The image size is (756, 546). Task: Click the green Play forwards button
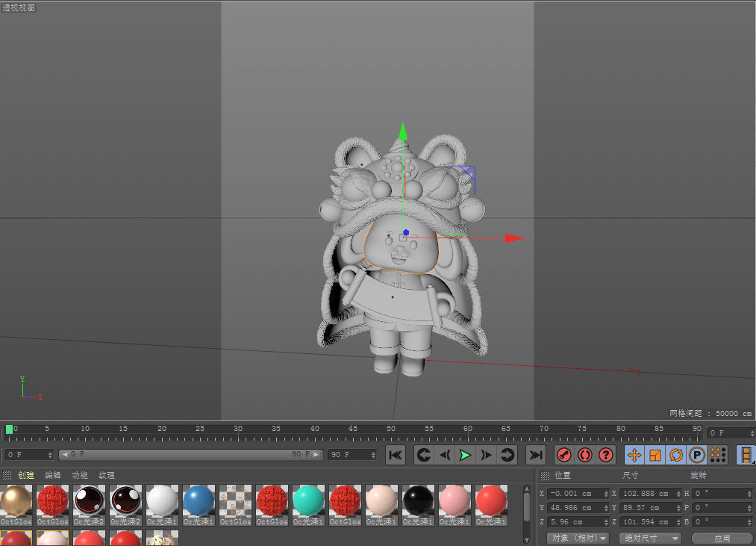tap(465, 455)
